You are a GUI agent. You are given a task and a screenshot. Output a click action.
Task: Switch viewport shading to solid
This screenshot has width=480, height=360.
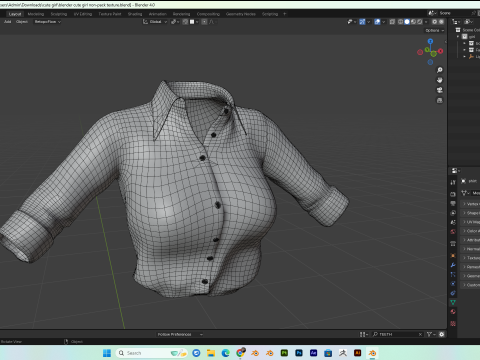coord(407,22)
